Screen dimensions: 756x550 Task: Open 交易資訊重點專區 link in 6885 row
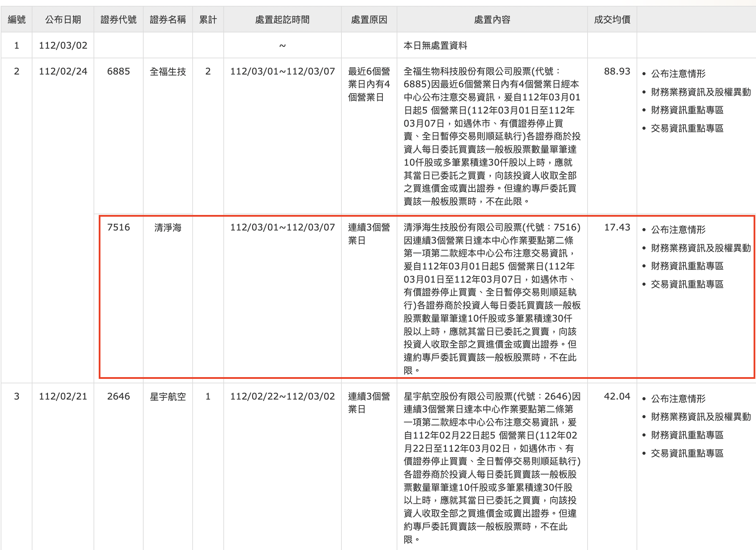(687, 128)
